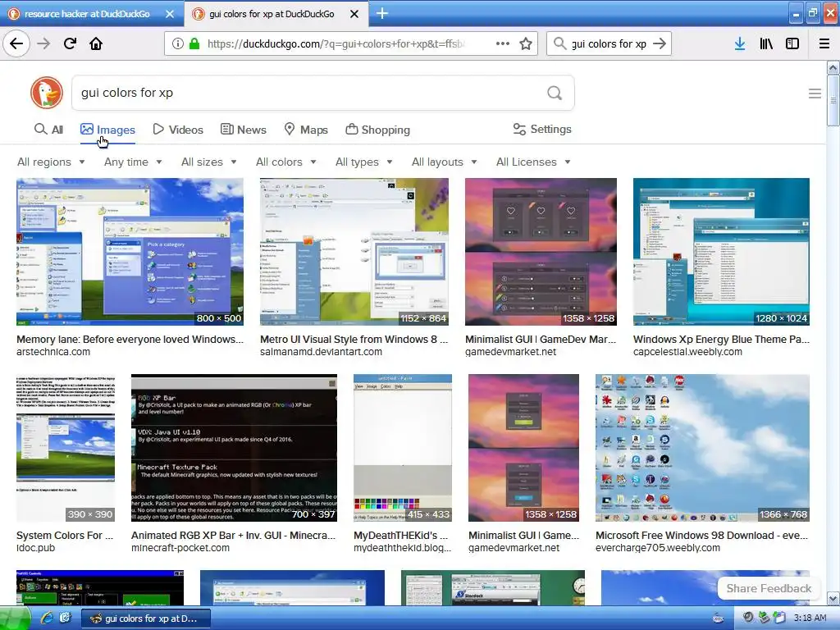Open Windows Xp Energy Blue Theme title
The height and width of the screenshot is (630, 840).
point(721,339)
